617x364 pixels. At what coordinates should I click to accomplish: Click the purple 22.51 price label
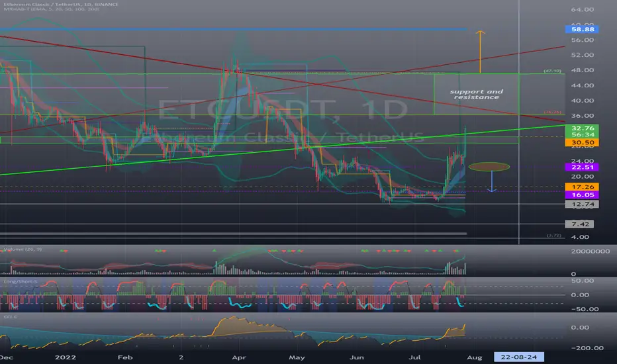click(x=582, y=167)
